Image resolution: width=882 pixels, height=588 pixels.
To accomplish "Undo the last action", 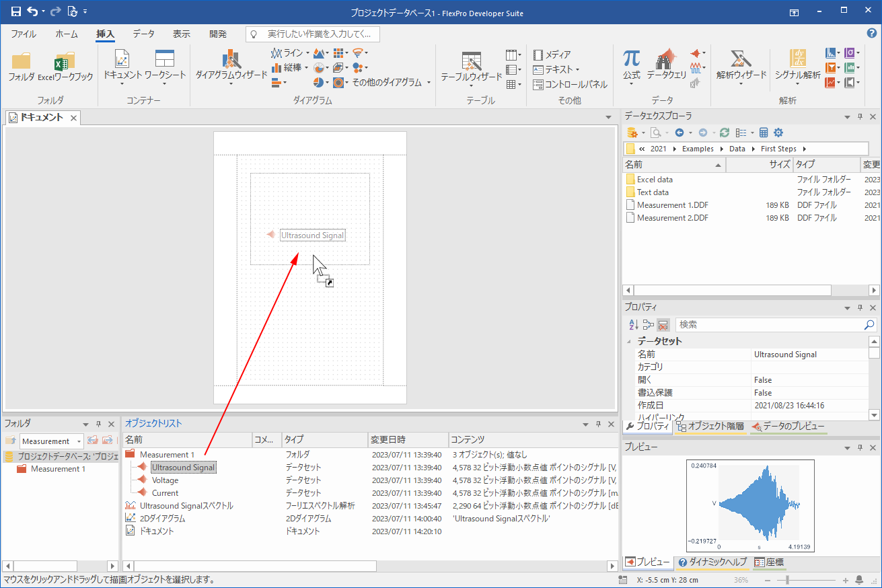I will (x=32, y=12).
